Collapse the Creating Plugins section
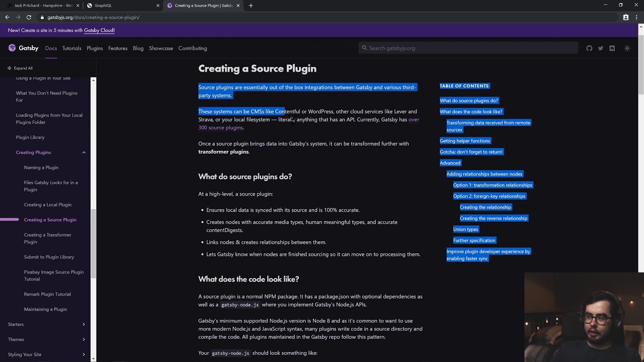644x362 pixels. tap(84, 152)
